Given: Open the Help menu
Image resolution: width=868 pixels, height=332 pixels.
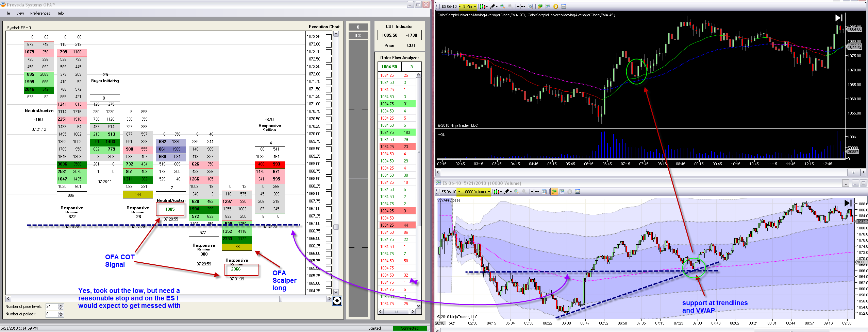Looking at the screenshot, I should (x=60, y=13).
